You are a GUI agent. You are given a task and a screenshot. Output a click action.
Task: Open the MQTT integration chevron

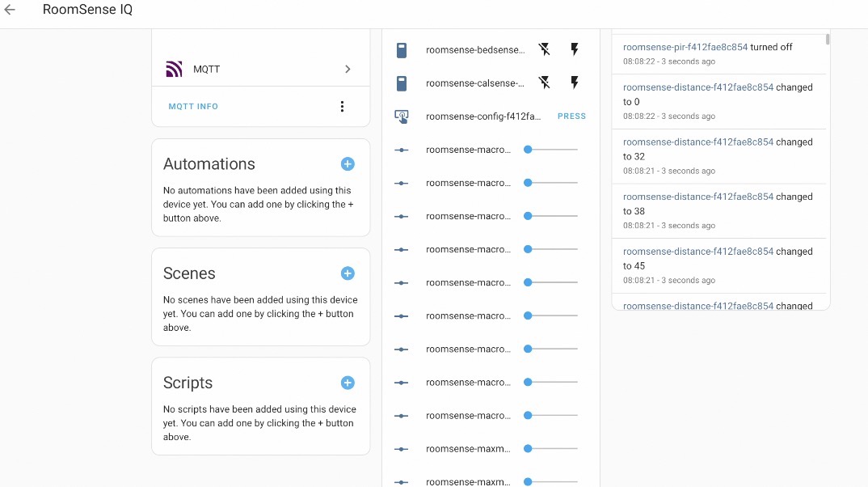[348, 70]
